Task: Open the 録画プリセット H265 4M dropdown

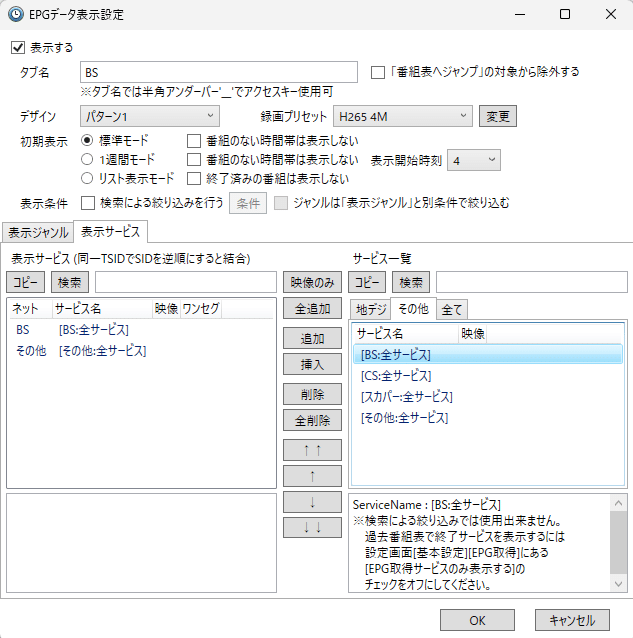Action: [403, 116]
